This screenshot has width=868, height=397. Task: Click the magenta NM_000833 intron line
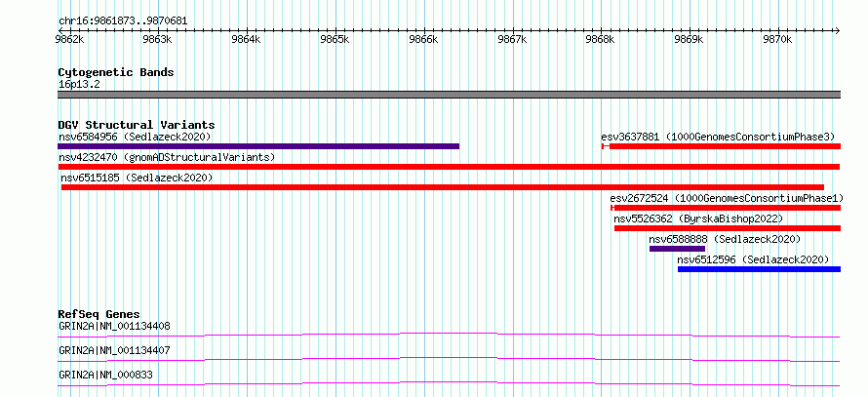click(x=449, y=383)
